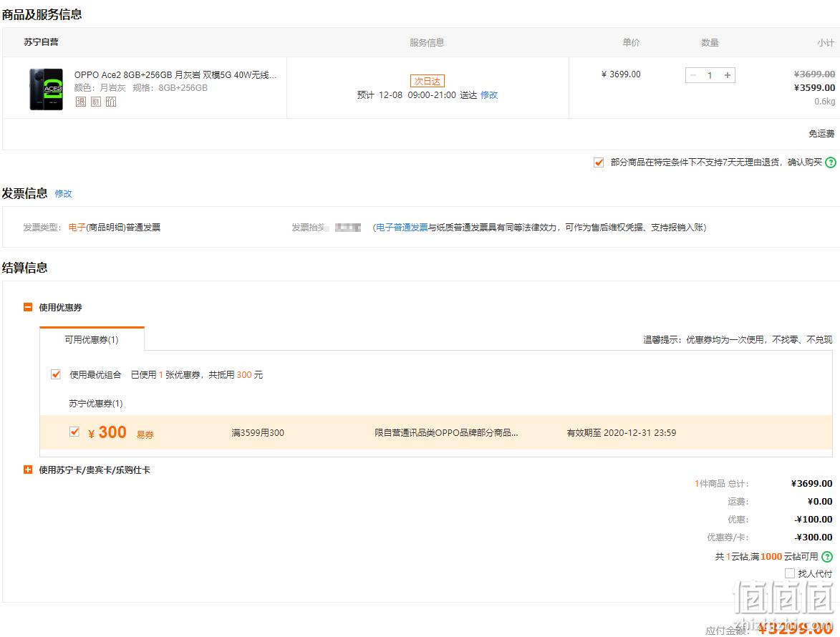
Task: Click the 运费 amount ¥0.00
Action: 820,502
